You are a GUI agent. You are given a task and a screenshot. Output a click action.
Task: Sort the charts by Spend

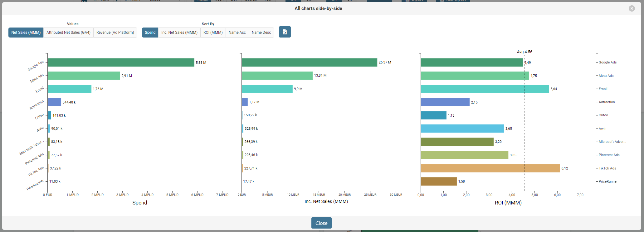click(150, 33)
